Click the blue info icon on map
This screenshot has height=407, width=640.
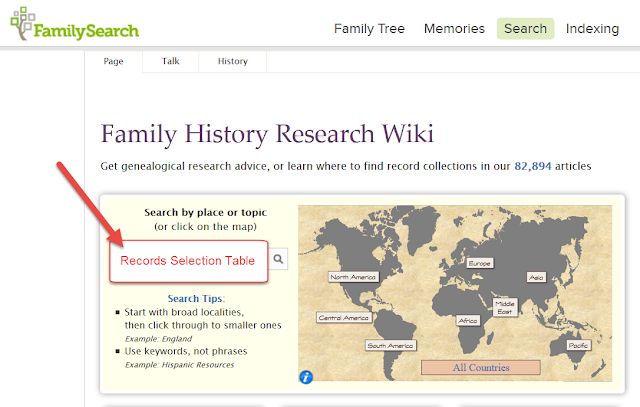[306, 377]
